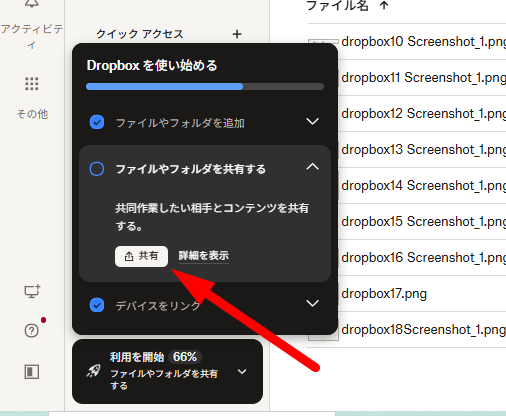Open dropbox13 Screenshot_1.png file
Screen dimensions: 506x416
(x=424, y=150)
